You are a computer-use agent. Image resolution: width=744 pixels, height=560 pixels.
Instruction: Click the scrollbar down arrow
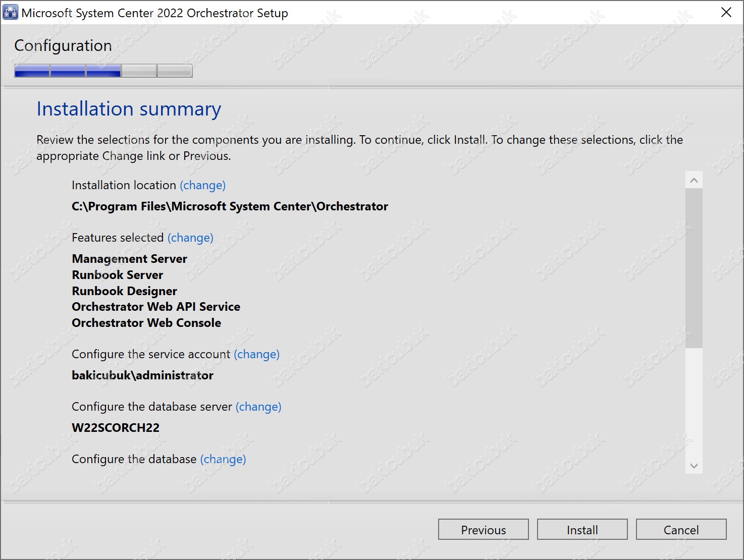[694, 466]
